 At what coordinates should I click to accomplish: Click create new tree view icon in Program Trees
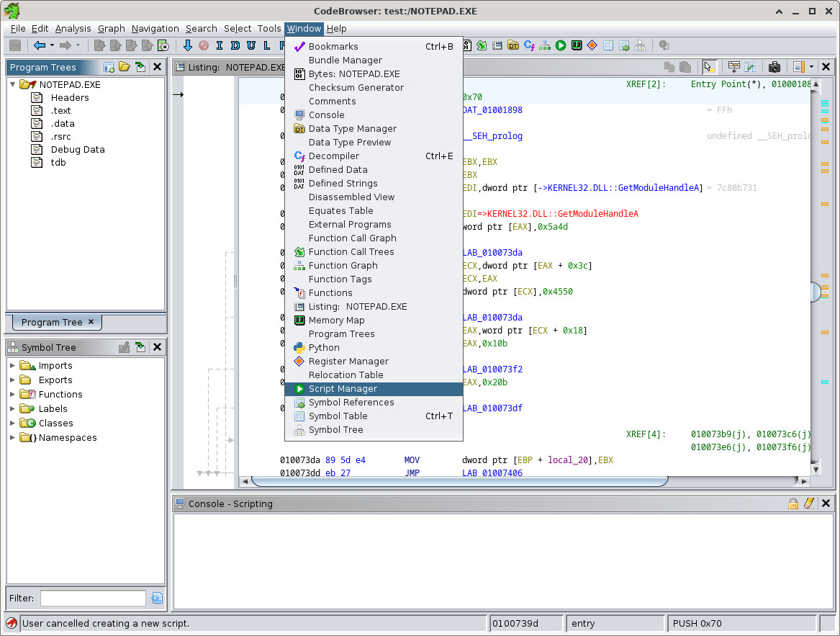[109, 67]
